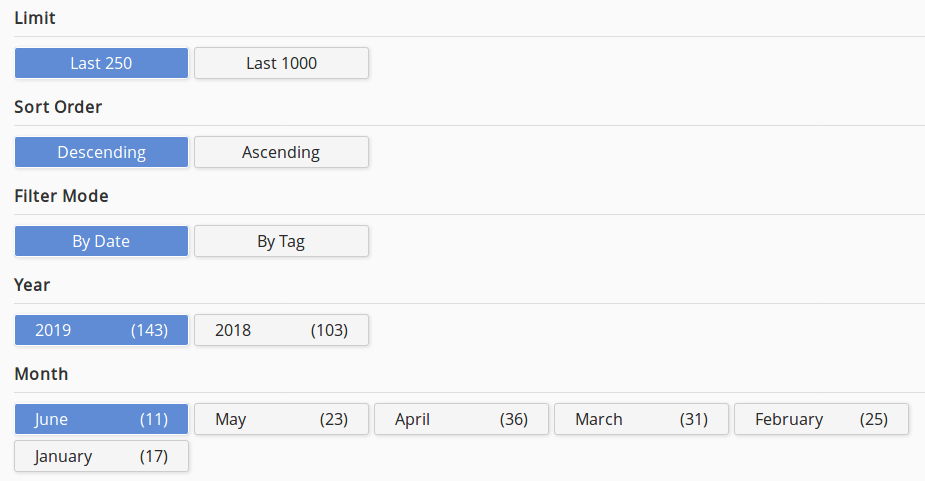This screenshot has width=925, height=481.
Task: Select the month April
Action: coord(461,419)
